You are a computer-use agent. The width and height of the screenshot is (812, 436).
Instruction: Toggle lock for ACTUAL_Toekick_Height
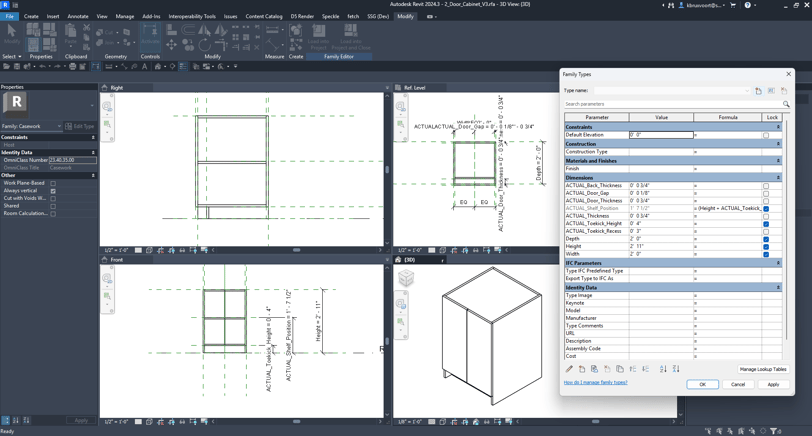click(x=766, y=224)
